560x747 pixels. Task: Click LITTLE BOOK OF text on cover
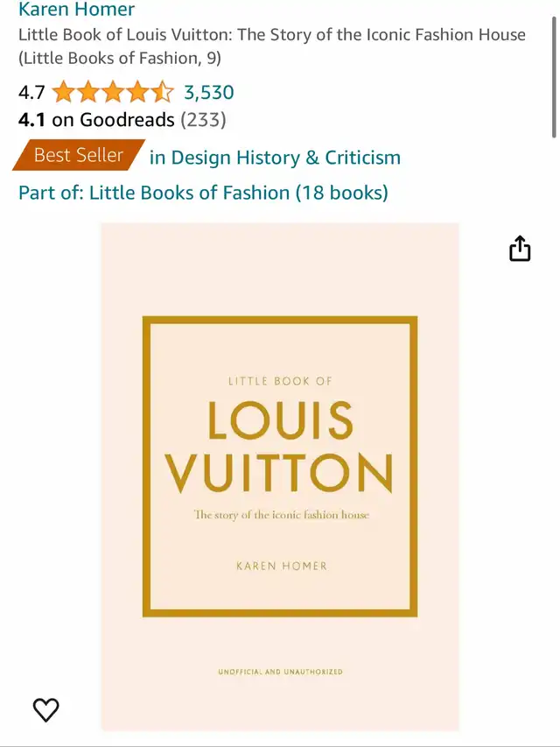click(280, 381)
